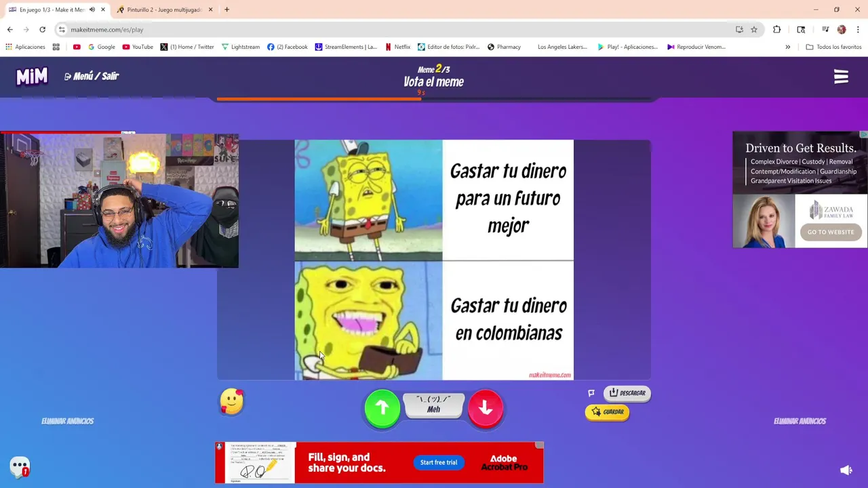
Task: Toggle game sound speaker icon
Action: click(846, 470)
